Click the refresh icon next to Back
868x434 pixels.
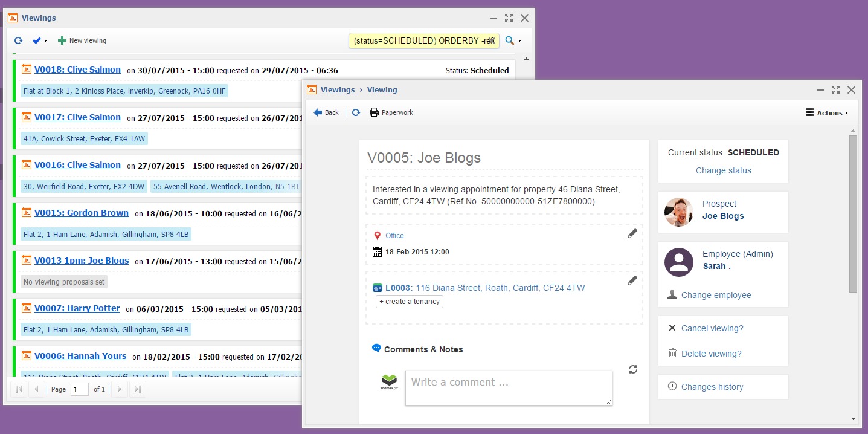356,112
